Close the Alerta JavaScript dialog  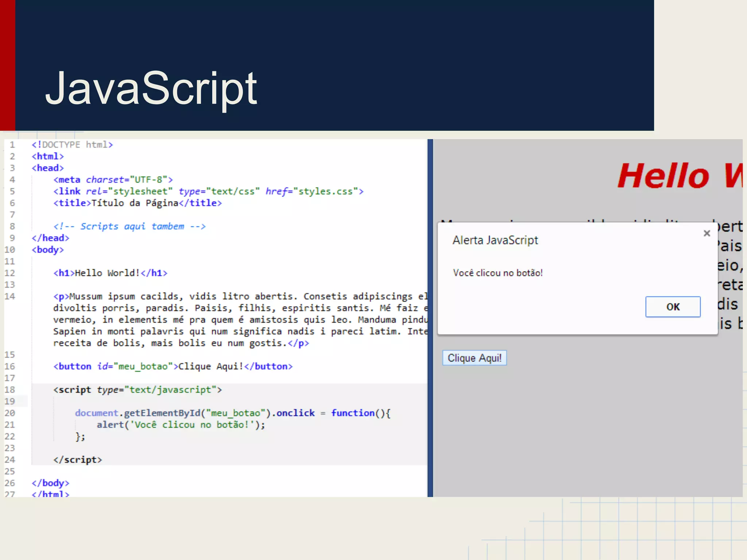(x=707, y=233)
